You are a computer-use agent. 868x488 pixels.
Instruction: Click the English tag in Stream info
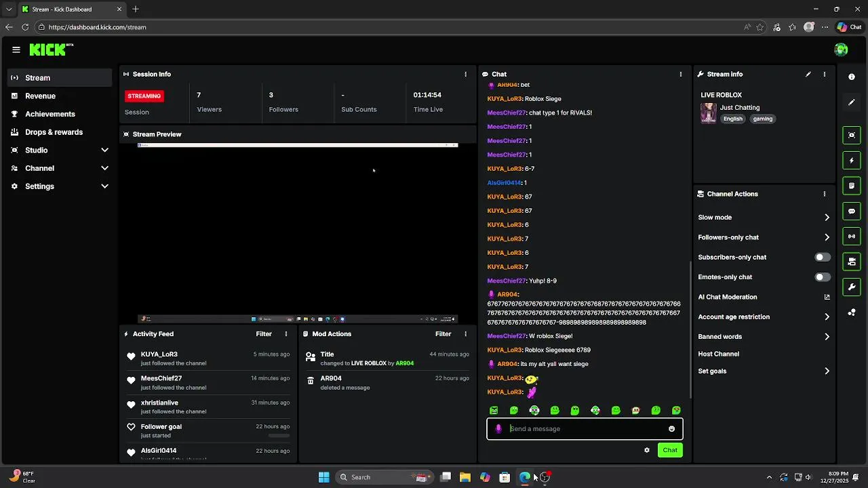point(733,119)
